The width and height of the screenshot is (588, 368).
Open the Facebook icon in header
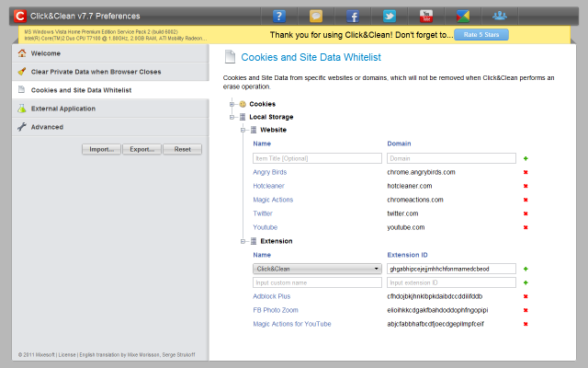tap(353, 17)
